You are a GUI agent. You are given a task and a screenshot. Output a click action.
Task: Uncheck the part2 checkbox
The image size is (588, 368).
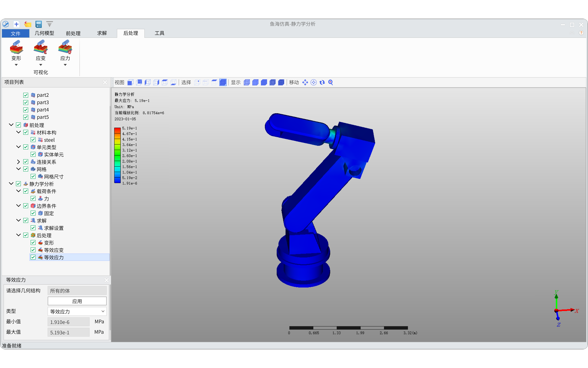click(x=26, y=95)
